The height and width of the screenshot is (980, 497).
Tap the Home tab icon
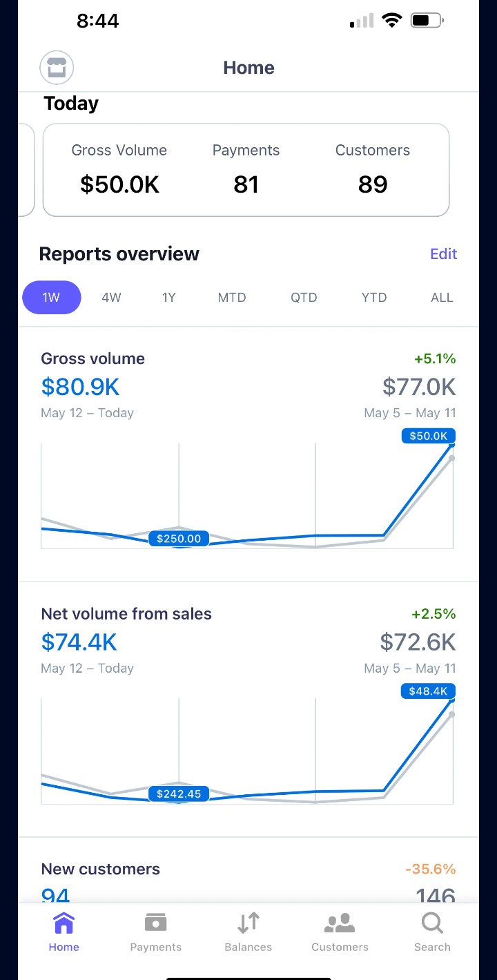pos(64,923)
